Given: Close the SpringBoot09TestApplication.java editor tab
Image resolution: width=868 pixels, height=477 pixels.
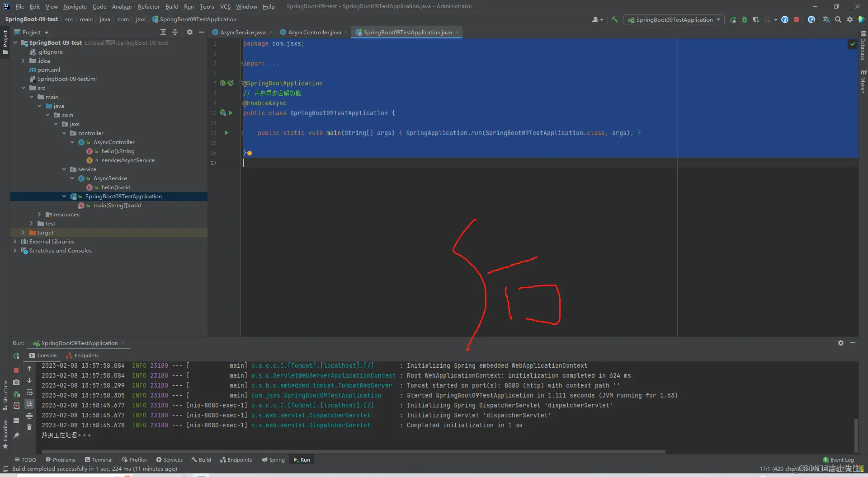Looking at the screenshot, I should pos(457,32).
